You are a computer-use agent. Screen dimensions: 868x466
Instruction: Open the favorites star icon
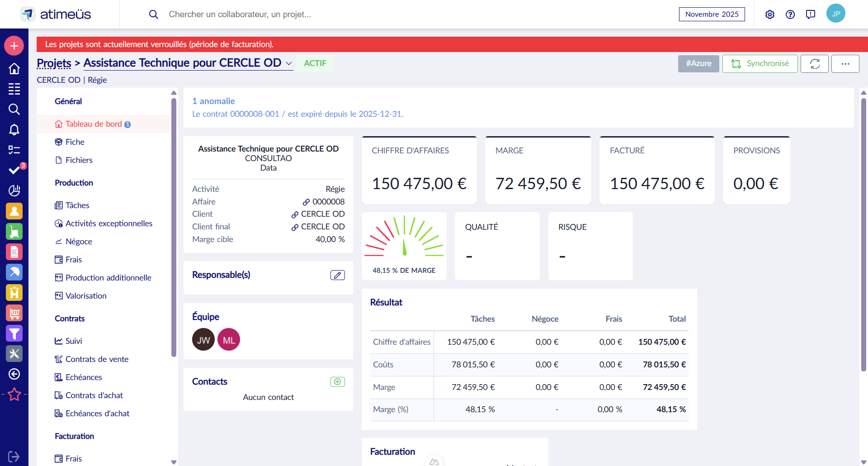point(14,395)
